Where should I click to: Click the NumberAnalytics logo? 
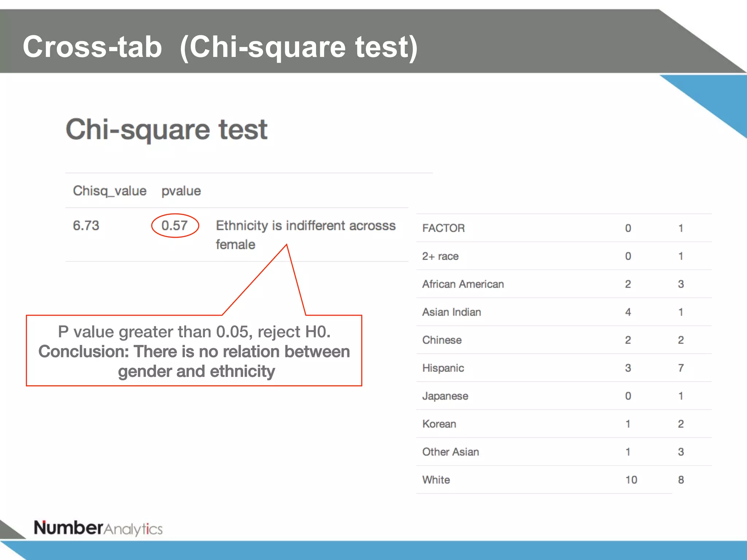coord(98,528)
